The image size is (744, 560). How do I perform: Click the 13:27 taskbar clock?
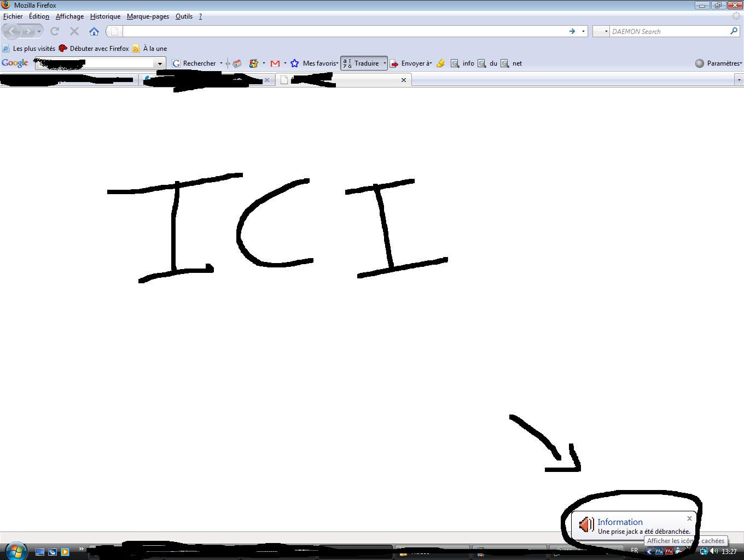[x=729, y=552]
